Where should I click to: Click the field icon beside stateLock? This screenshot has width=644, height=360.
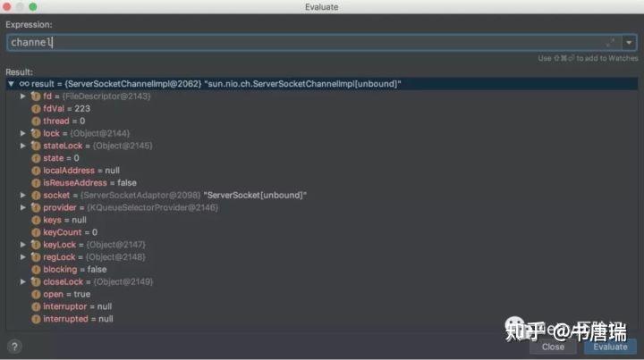[x=36, y=146]
